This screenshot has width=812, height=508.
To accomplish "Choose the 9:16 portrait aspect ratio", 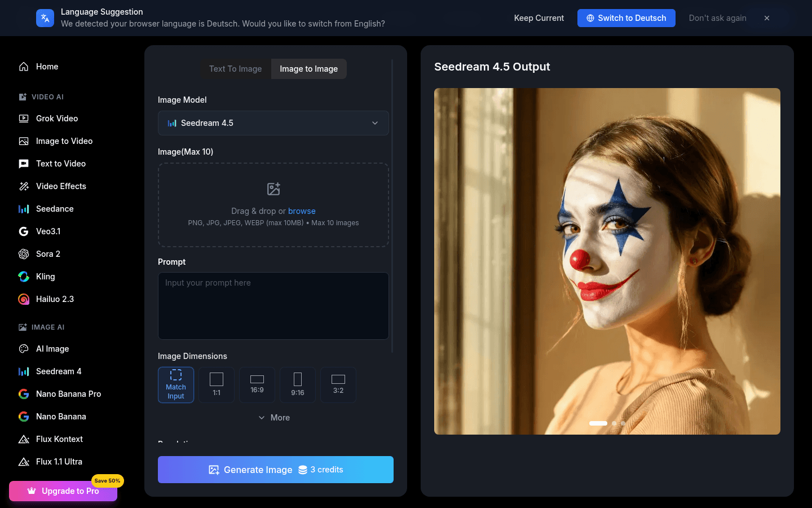I will click(x=298, y=385).
